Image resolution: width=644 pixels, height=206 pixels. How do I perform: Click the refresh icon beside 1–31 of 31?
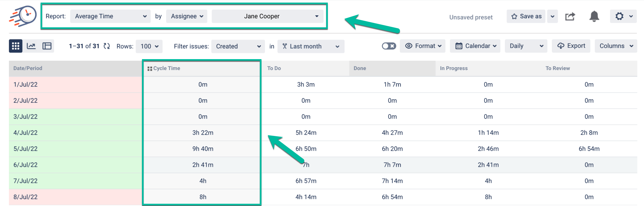(107, 46)
